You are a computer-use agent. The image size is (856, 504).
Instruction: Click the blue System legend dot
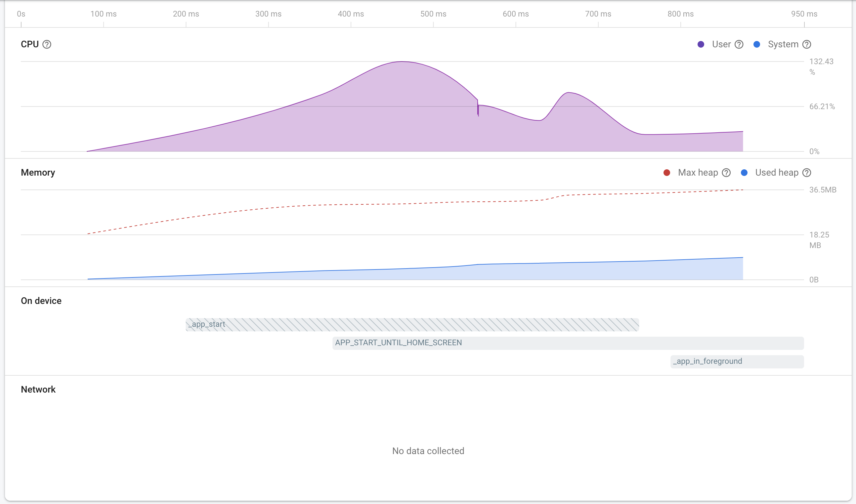[757, 45]
